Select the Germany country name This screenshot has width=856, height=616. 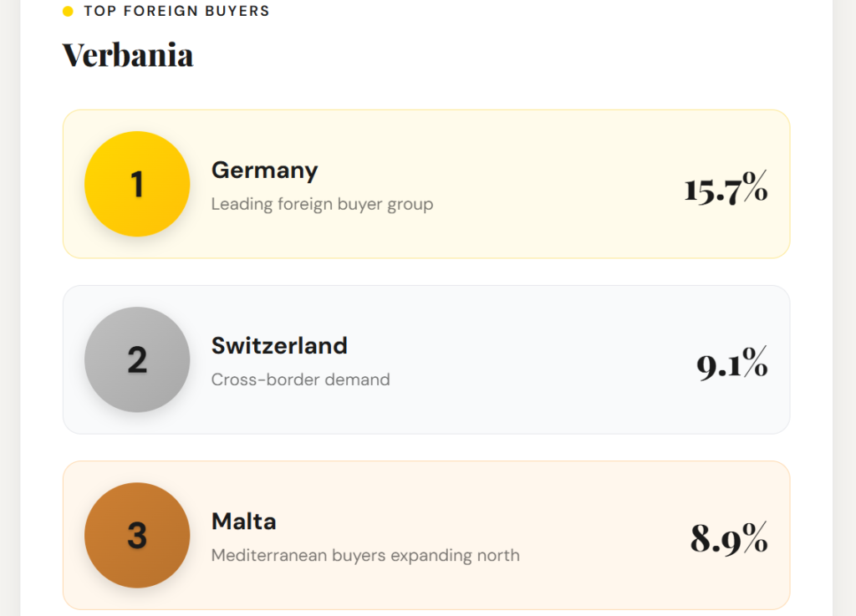point(264,171)
